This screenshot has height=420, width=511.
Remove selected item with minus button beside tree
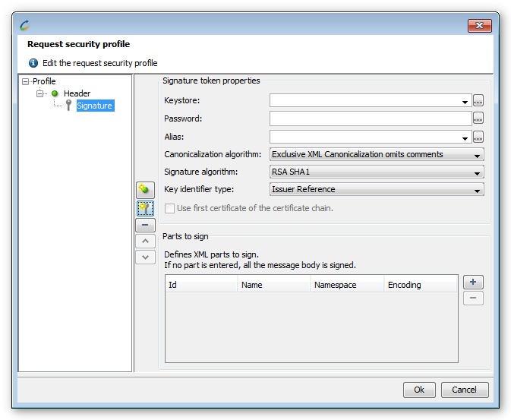pyautogui.click(x=145, y=225)
